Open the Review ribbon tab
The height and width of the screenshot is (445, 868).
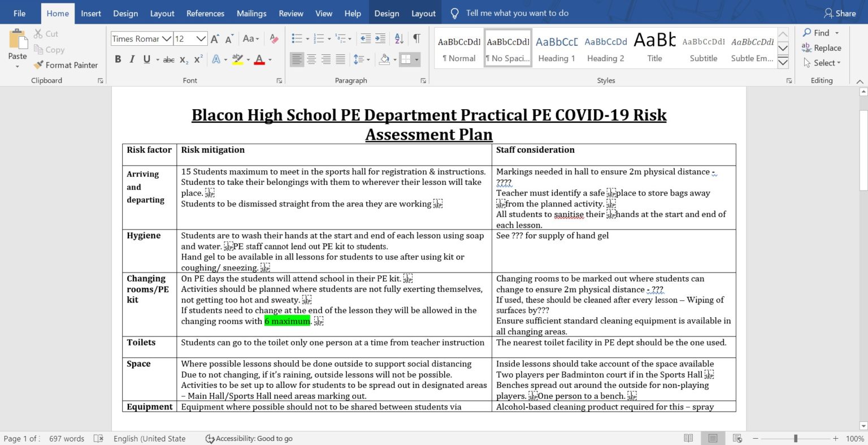click(290, 12)
